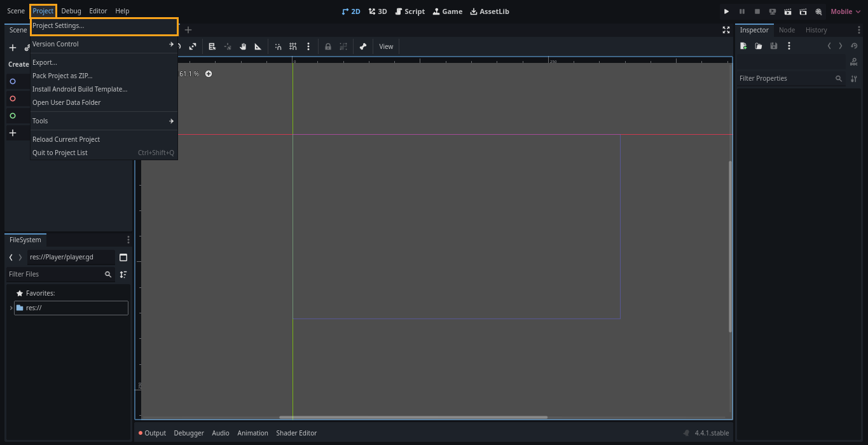
Task: Click the online documentation DOC icon
Action: coord(853,62)
